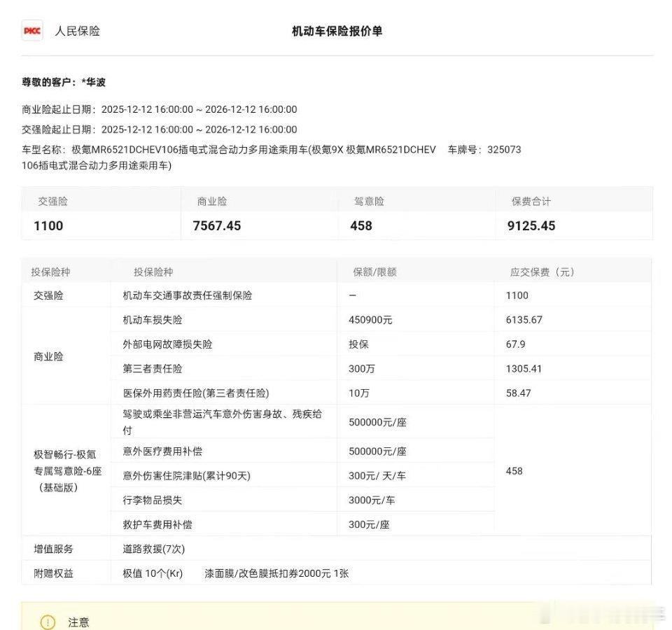
Task: Click the 交强险起止日期 line
Action: point(160,129)
